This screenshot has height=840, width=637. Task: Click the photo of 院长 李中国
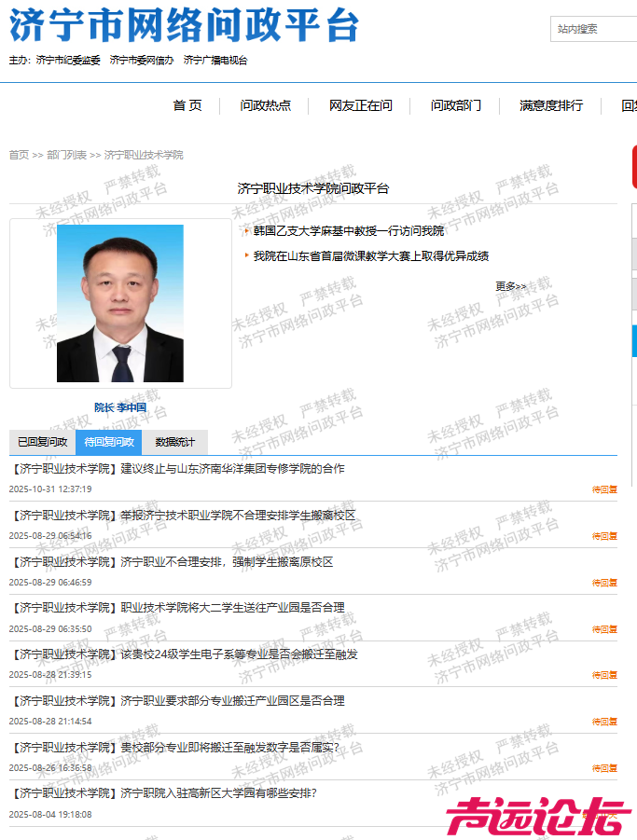click(x=120, y=303)
